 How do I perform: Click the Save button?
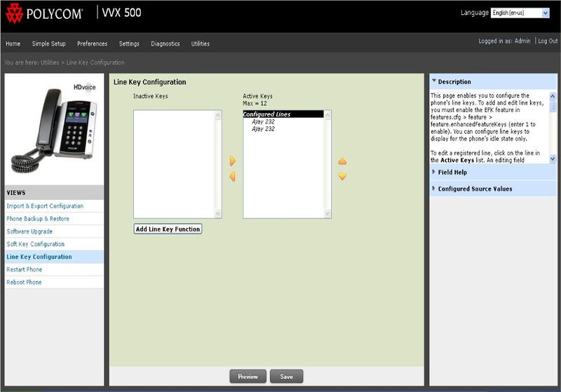pos(286,377)
